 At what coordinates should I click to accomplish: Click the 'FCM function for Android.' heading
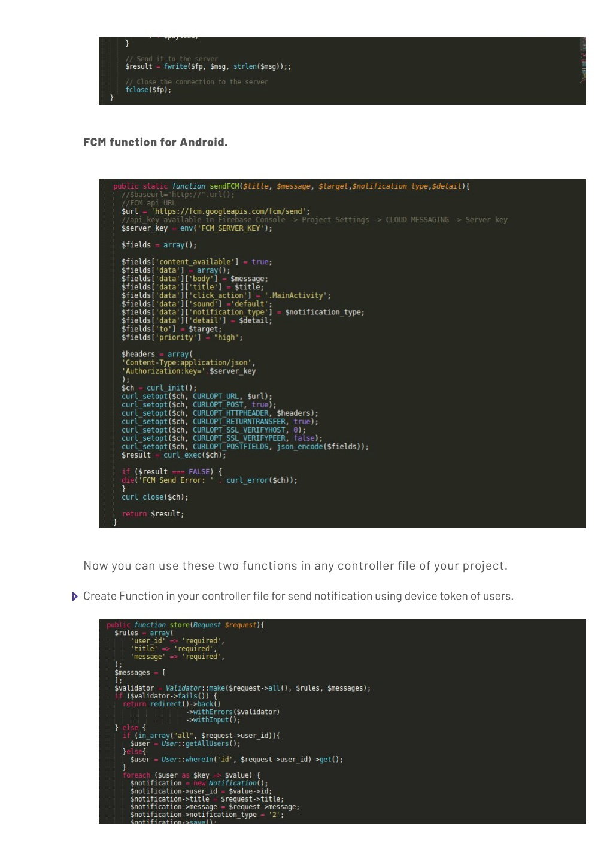[155, 143]
